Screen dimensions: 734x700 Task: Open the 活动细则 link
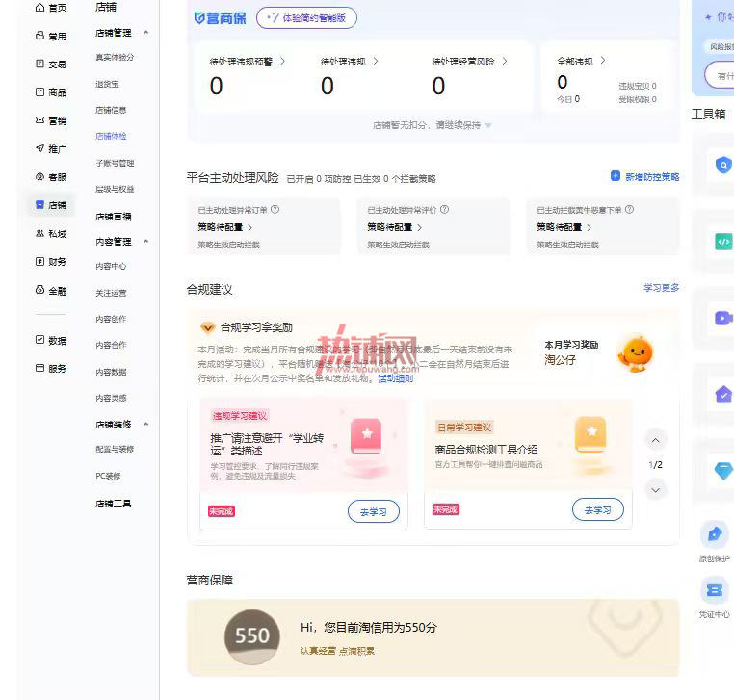[x=396, y=378]
